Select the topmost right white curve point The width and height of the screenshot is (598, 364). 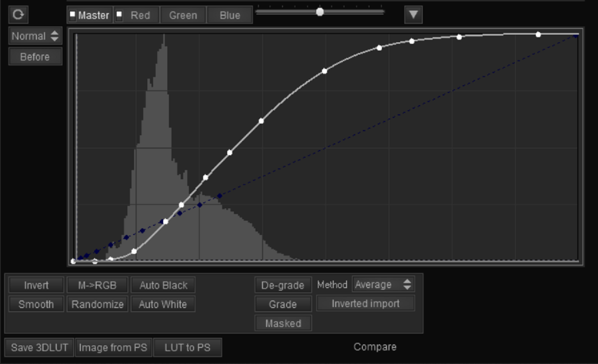point(538,35)
